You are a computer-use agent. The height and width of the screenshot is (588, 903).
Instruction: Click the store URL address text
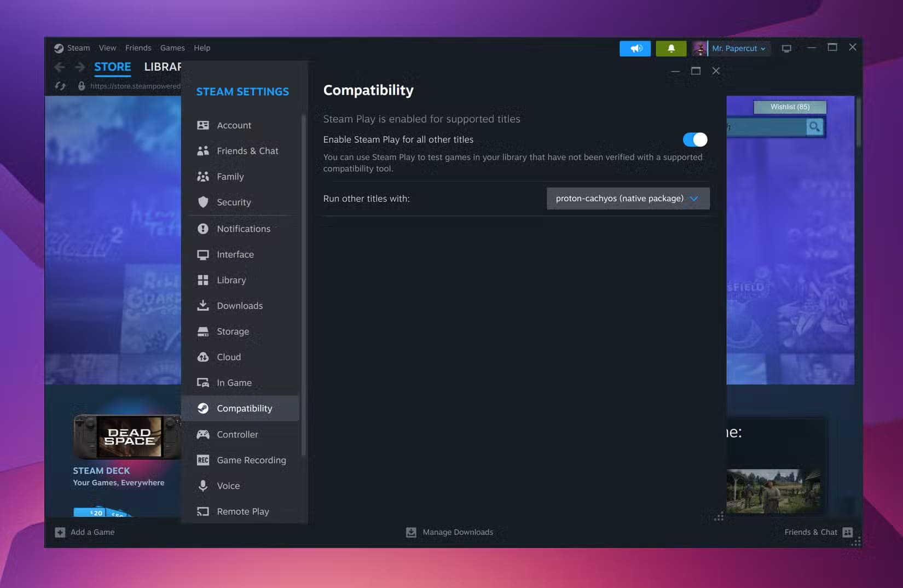(x=135, y=86)
